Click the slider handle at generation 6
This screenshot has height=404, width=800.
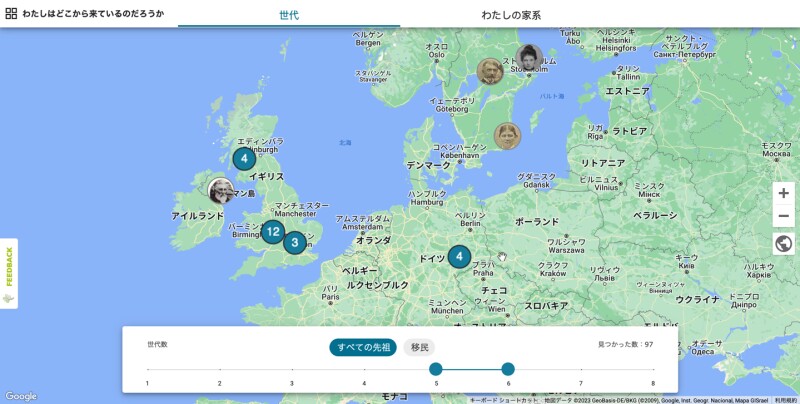(508, 369)
